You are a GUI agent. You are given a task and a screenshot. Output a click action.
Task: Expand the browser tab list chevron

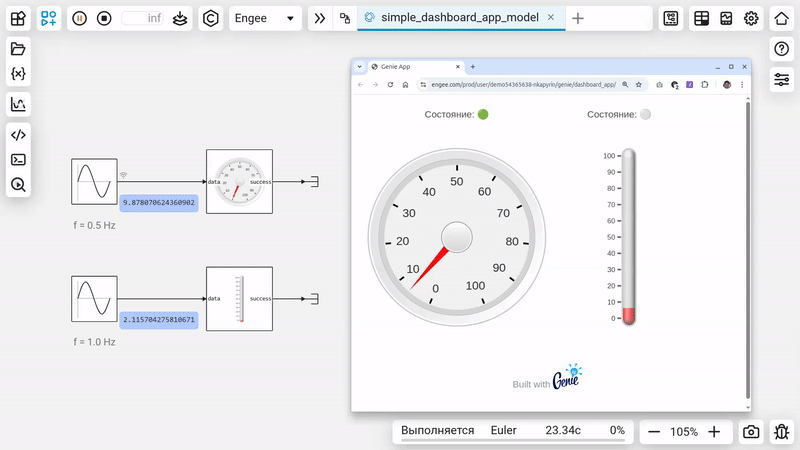tap(360, 67)
